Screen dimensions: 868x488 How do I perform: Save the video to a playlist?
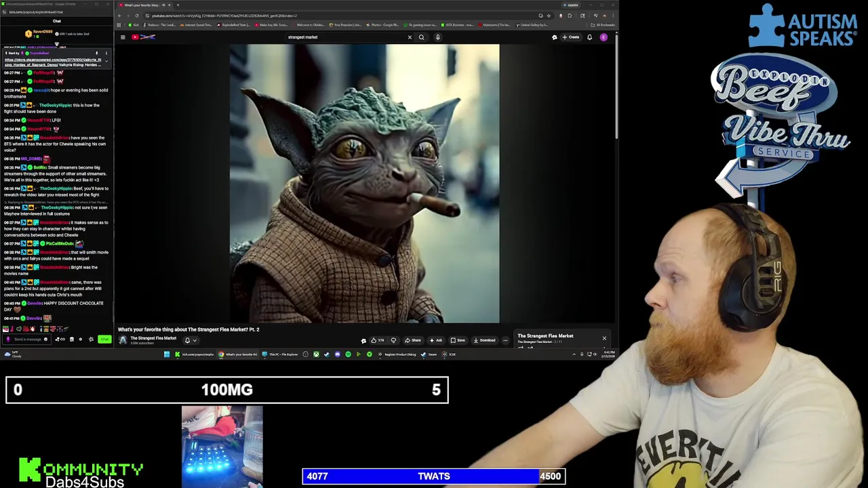[458, 340]
